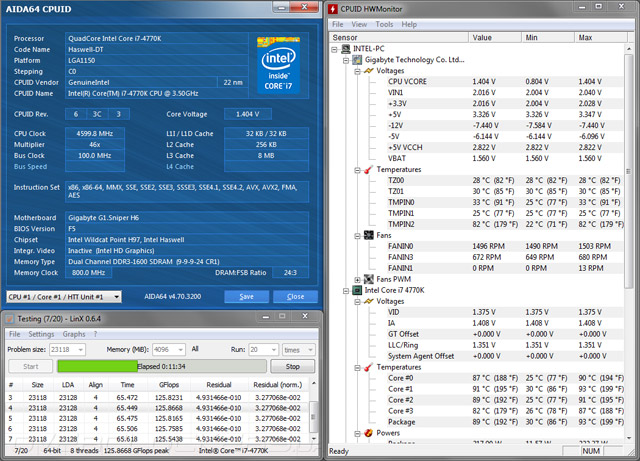The width and height of the screenshot is (640, 461).
Task: Collapse the Powers group
Action: [357, 434]
